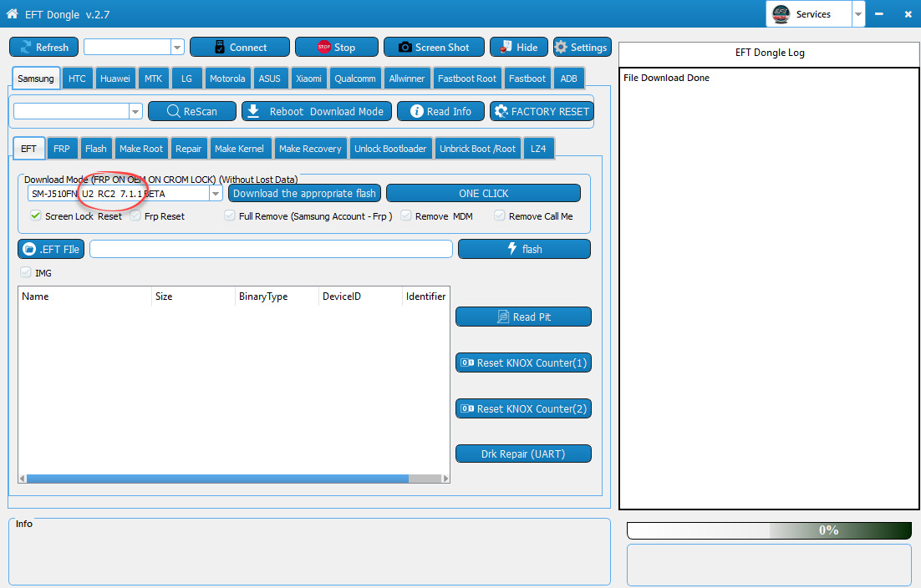Toggle the IMG checkbox
This screenshot has height=588, width=921.
[25, 272]
